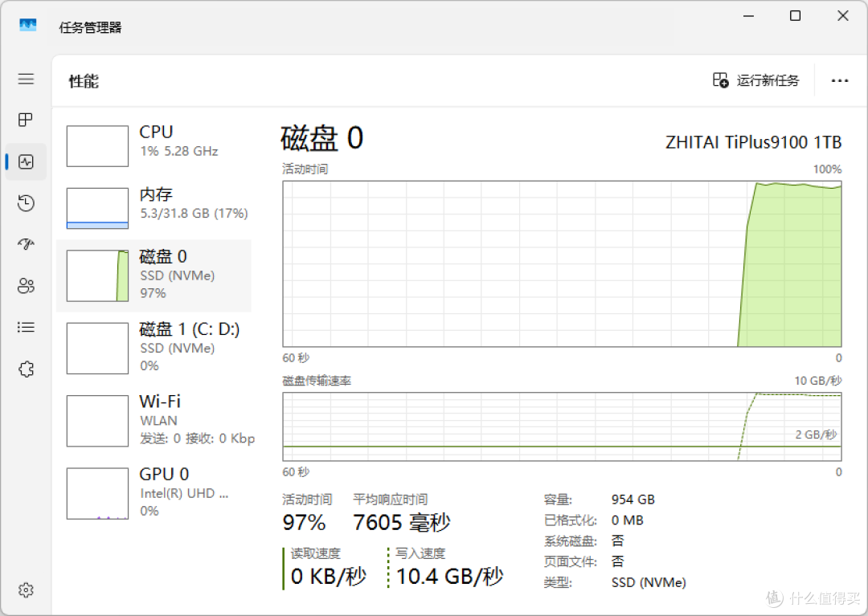Screen dimensions: 868x616
Task: Click the 磁盘 0 mini graph thumbnail
Action: click(x=97, y=275)
